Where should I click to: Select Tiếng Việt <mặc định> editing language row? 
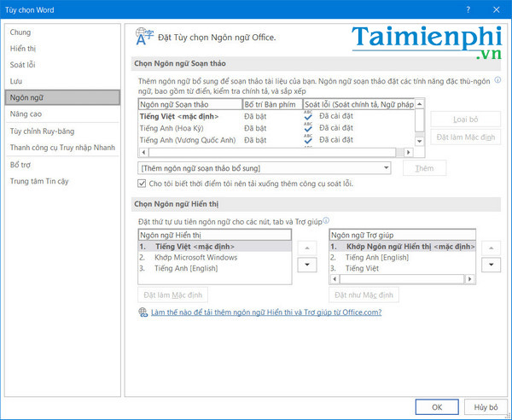click(276, 116)
